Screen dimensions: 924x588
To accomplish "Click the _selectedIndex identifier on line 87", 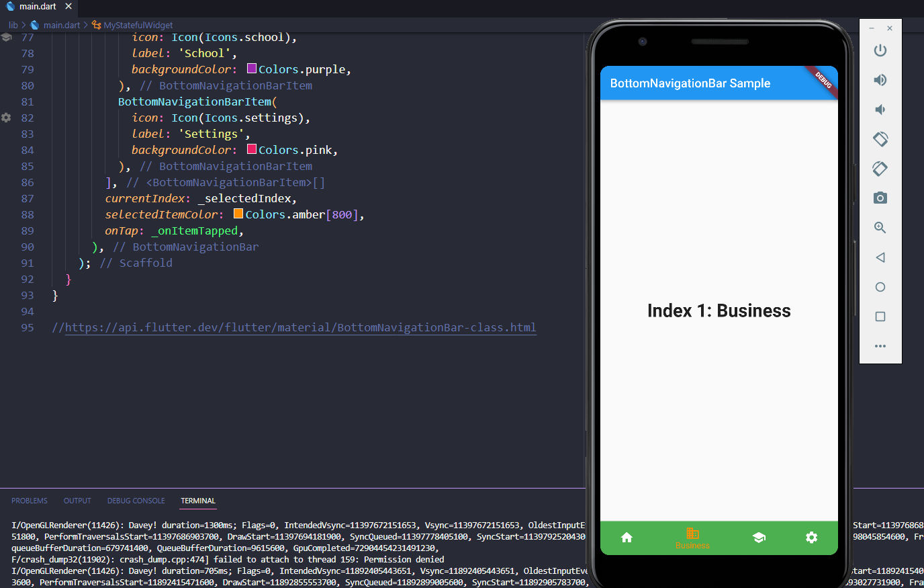I will click(244, 198).
